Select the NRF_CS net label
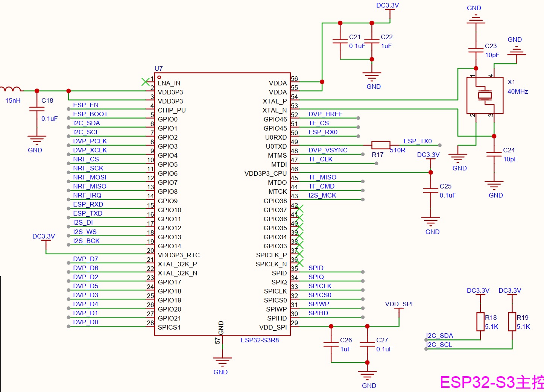The image size is (544, 392). point(86,159)
